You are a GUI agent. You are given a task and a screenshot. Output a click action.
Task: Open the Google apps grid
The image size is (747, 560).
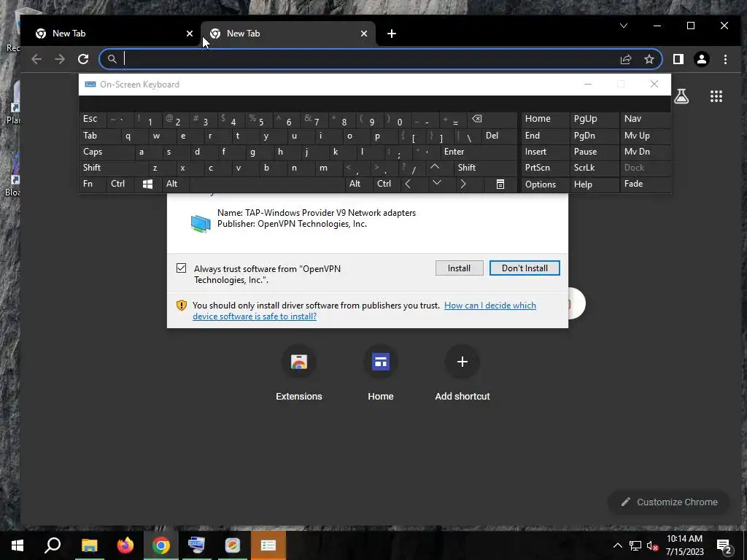716,97
